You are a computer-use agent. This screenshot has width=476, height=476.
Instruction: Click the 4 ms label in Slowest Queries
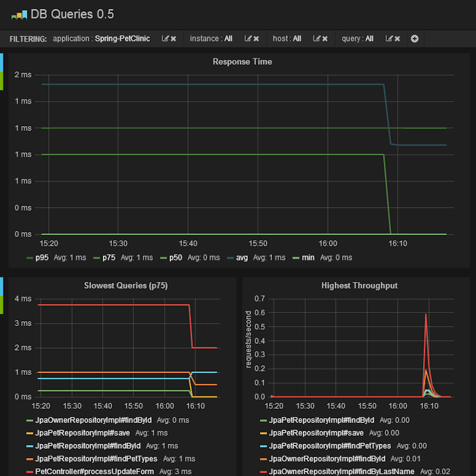pos(23,299)
